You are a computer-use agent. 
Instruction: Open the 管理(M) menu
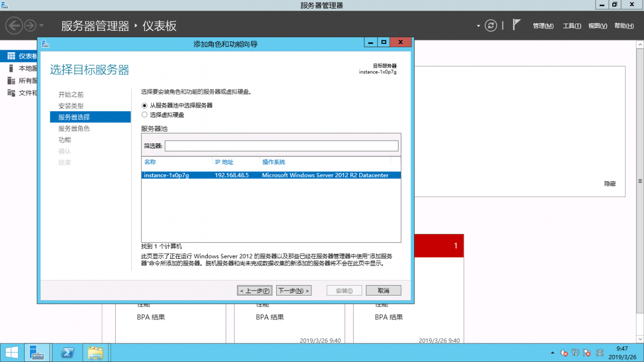[543, 26]
